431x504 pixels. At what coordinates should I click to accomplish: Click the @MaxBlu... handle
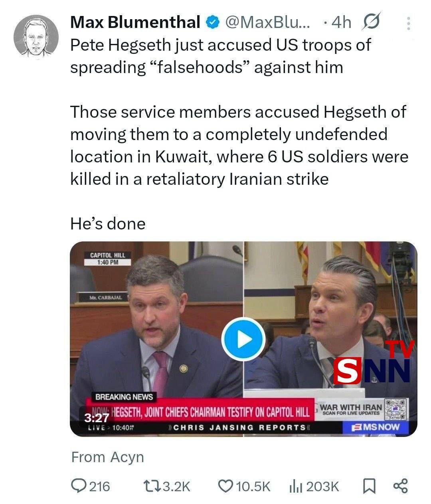[267, 22]
